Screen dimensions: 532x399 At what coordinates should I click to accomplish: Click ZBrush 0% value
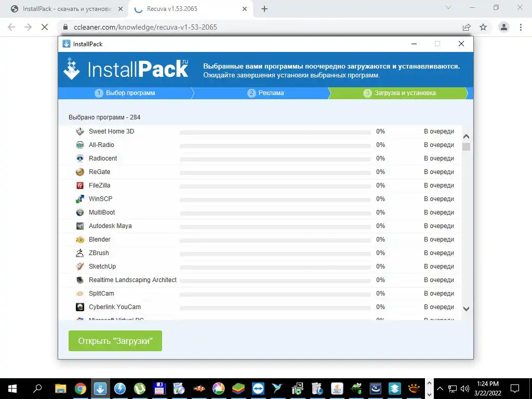click(x=380, y=253)
